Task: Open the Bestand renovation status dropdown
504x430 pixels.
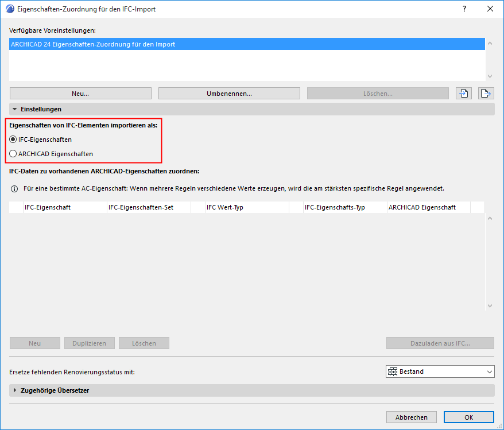Action: point(440,371)
